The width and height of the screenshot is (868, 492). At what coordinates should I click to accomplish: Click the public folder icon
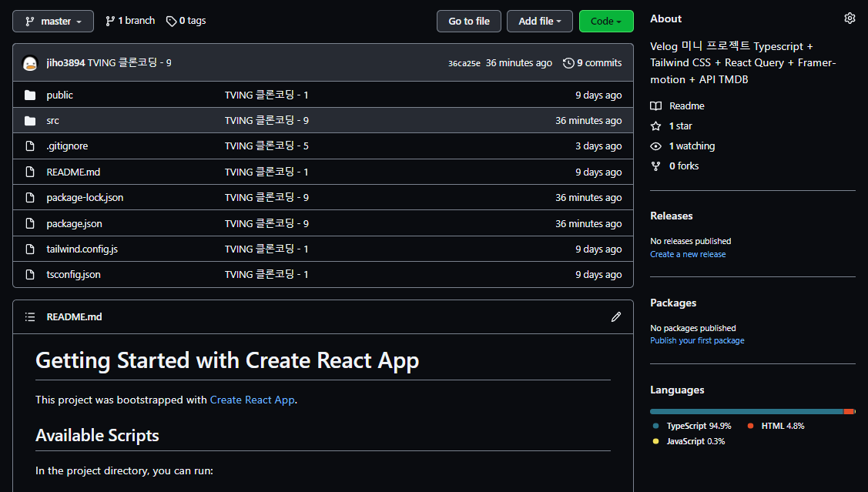coord(30,95)
